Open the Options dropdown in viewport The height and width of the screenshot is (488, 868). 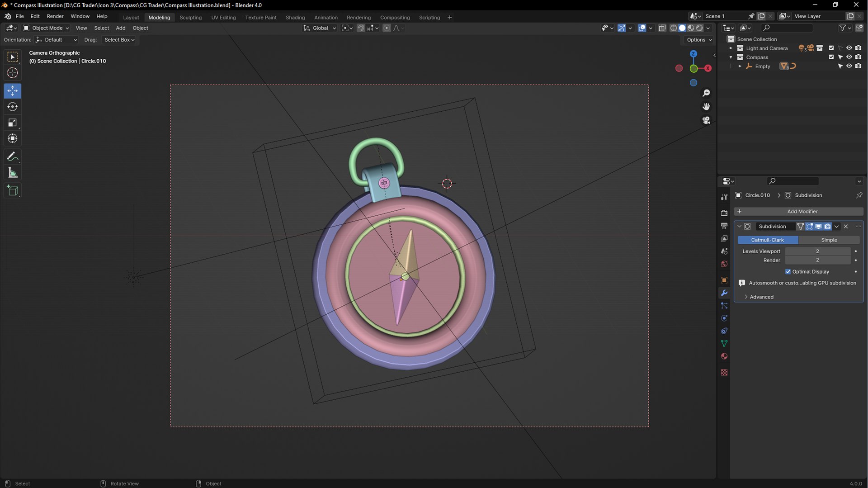pyautogui.click(x=699, y=40)
